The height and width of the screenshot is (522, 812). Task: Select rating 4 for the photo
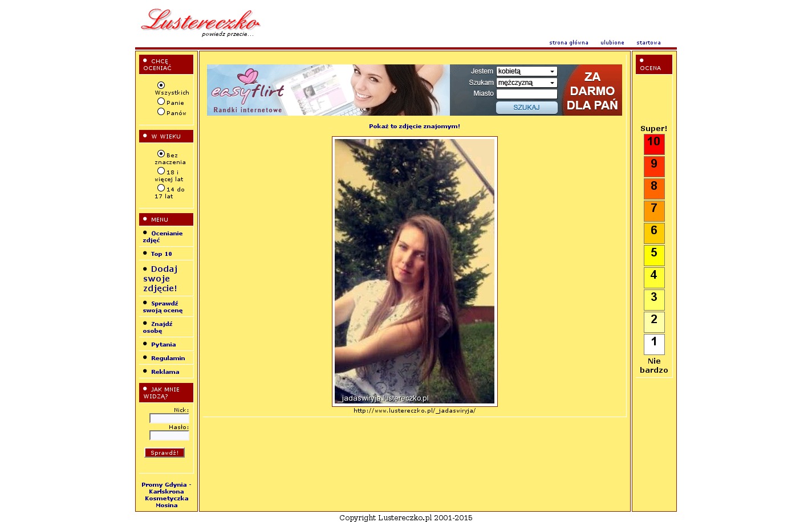(x=654, y=278)
